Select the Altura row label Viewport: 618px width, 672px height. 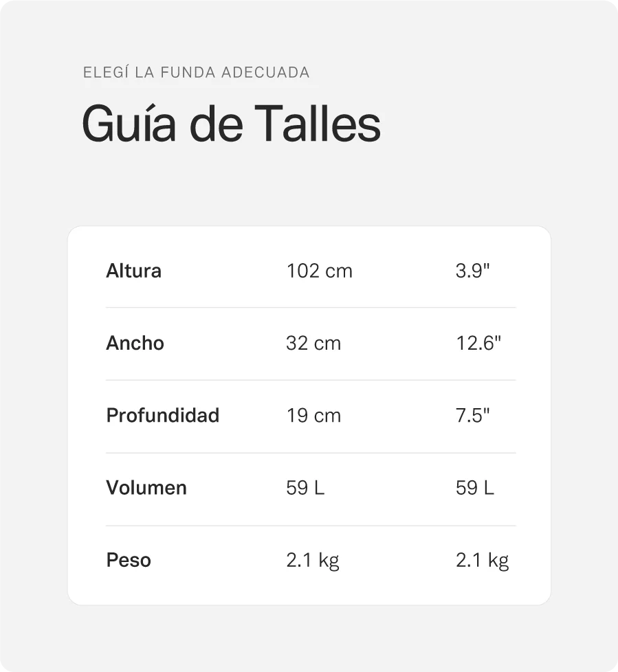coord(133,271)
